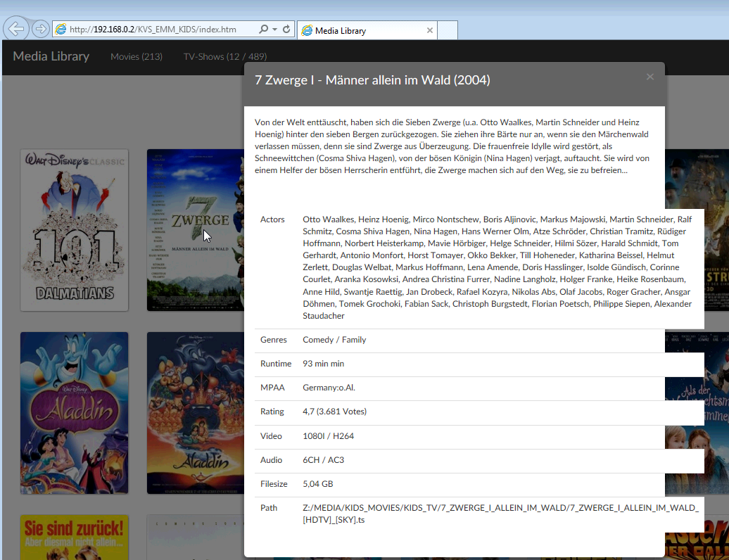The width and height of the screenshot is (729, 560).
Task: Close the Media Library browser tab
Action: click(429, 30)
